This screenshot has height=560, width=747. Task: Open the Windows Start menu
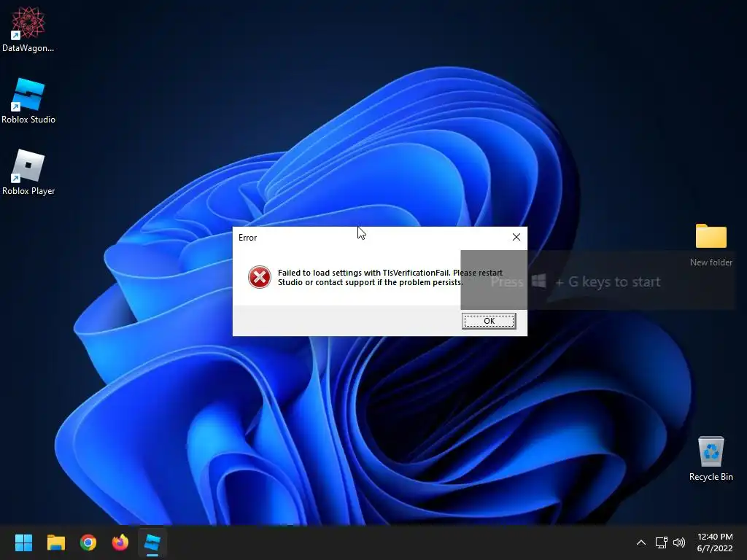23,542
